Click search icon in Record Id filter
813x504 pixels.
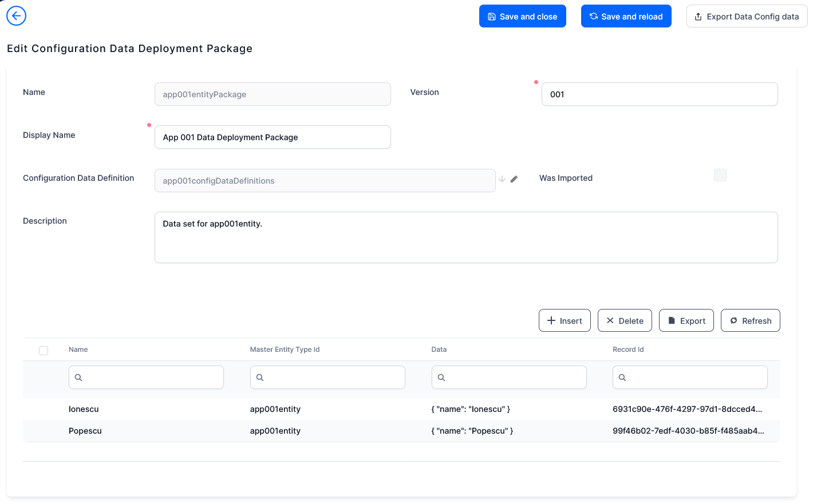click(622, 378)
